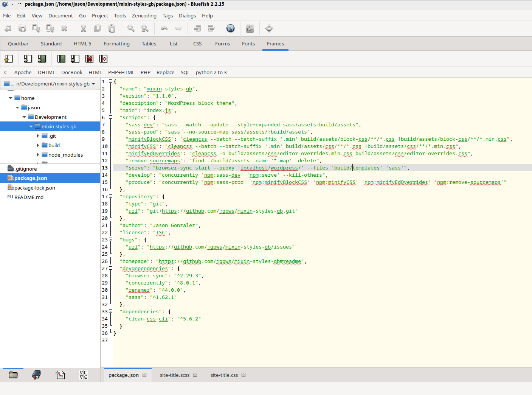Screen dimensions: 532x395
Task: Click the Frame Wizard star icon
Action: [x=9, y=59]
